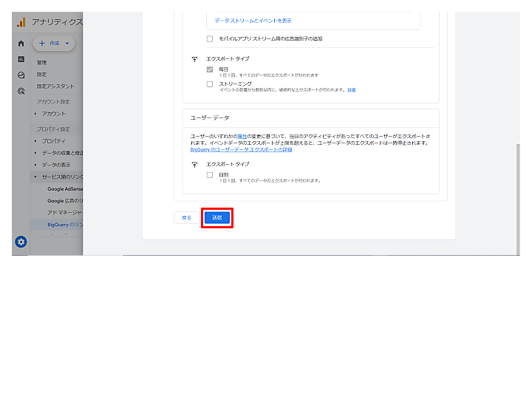Collapse the サービス間のリンク section
The height and width of the screenshot is (399, 532).
pos(58,177)
